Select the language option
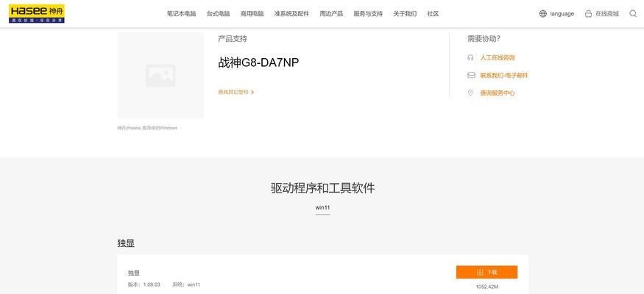The height and width of the screenshot is (294, 644). [562, 14]
